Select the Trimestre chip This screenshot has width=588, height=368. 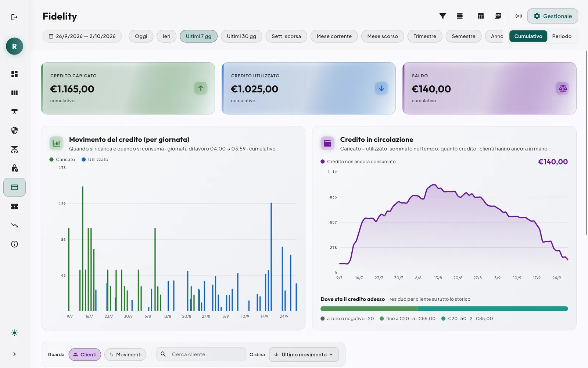425,36
